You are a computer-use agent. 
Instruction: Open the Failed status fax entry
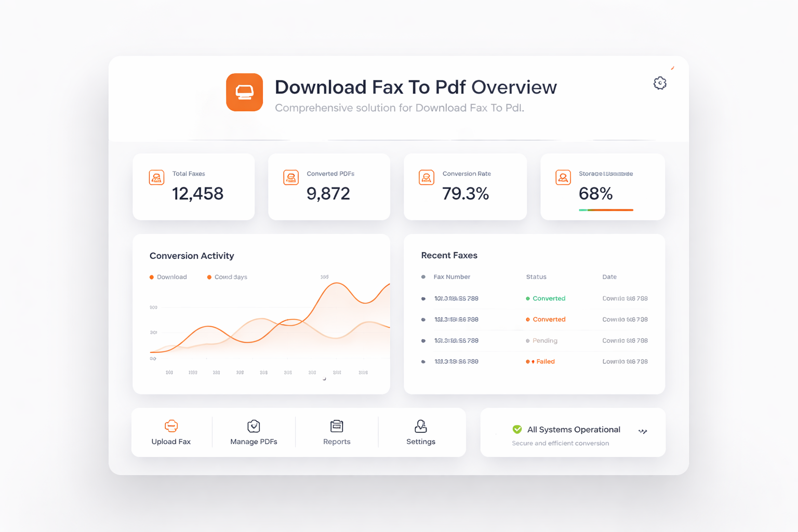pyautogui.click(x=544, y=362)
